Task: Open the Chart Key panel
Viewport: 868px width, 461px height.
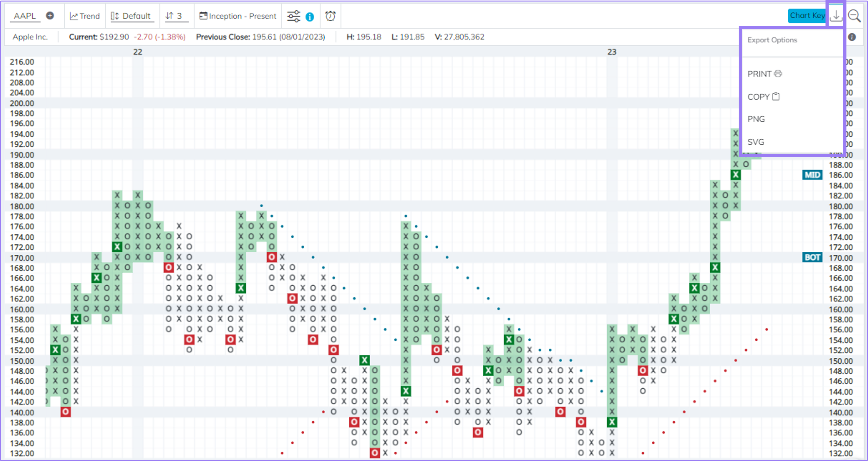Action: pyautogui.click(x=806, y=15)
